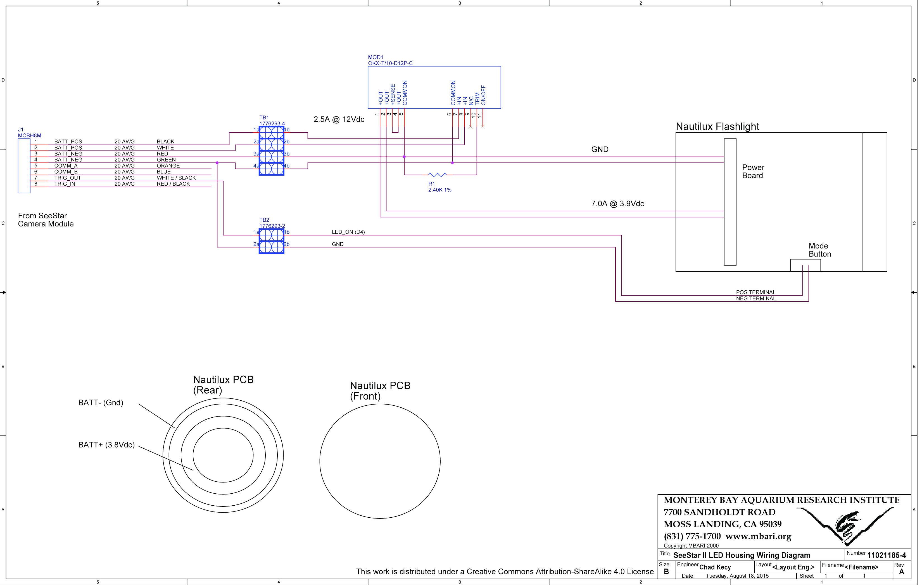
Task: Click the Creative Commons license statement
Action: point(505,572)
